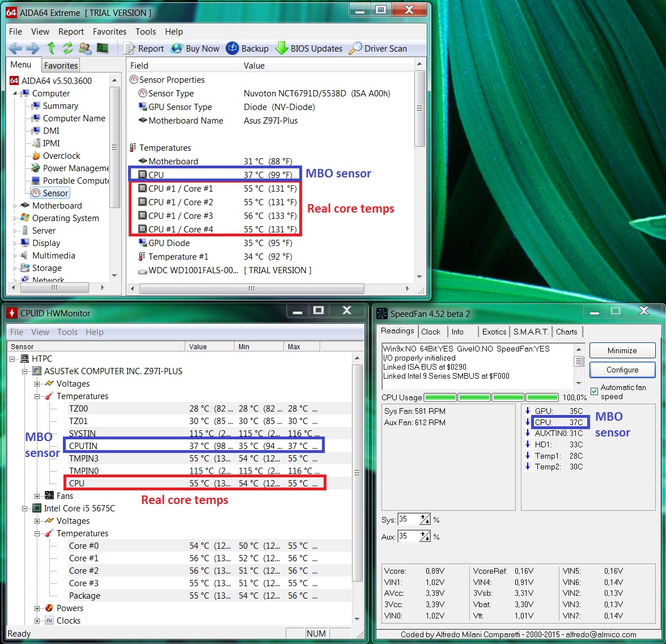Open BIOS Updates in AIDA64 toolbar
Screen dimensions: 666x644
(309, 48)
